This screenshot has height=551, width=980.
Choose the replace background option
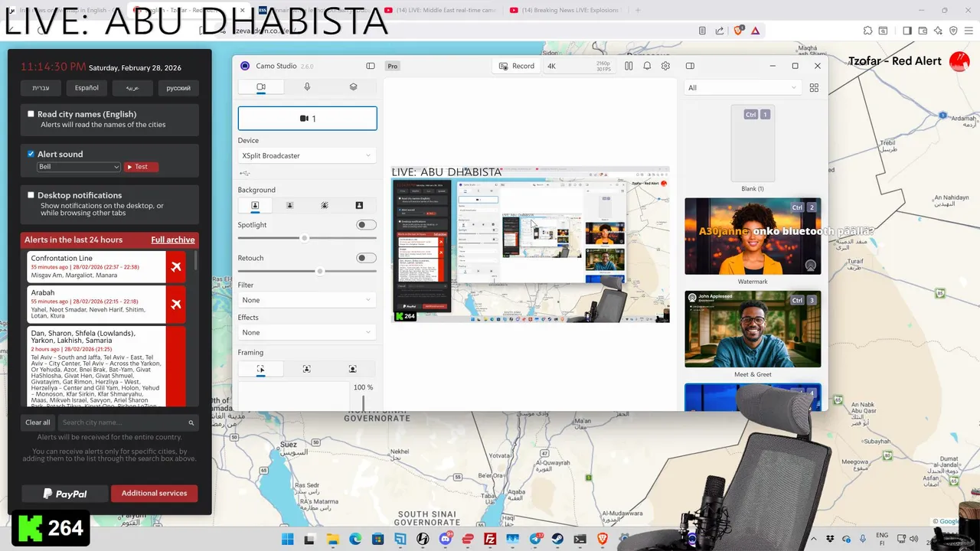pos(359,205)
